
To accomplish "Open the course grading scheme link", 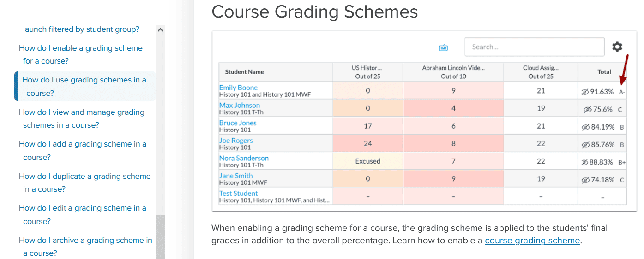I will pos(532,241).
